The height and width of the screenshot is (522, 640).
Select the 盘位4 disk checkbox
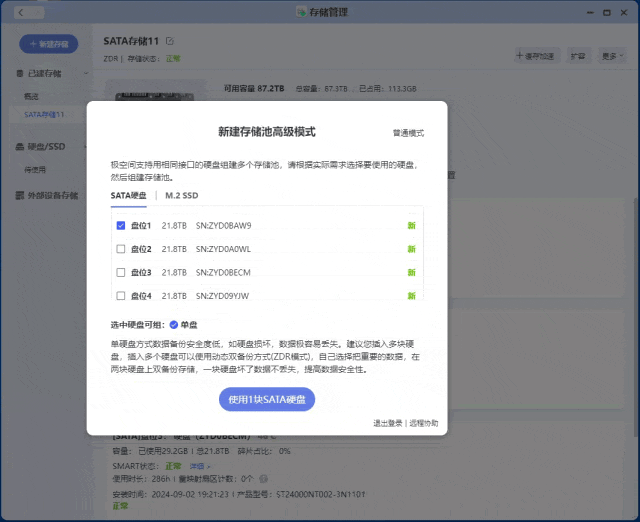(121, 295)
